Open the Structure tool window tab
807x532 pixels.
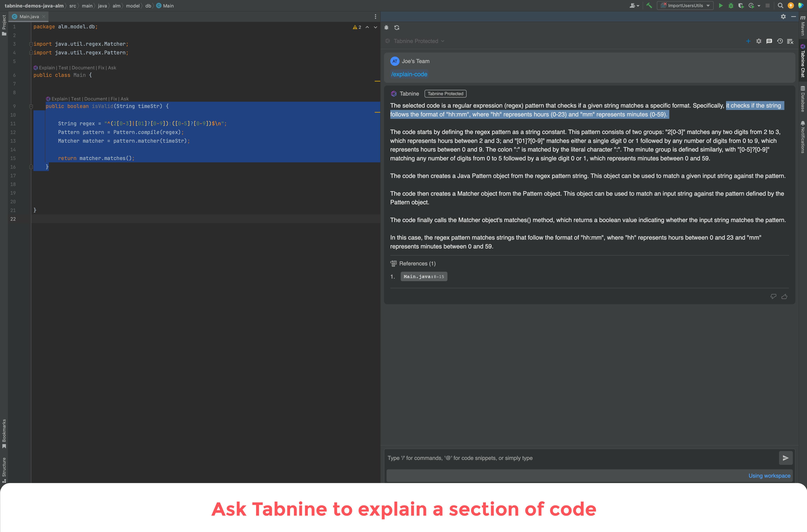(x=4, y=470)
